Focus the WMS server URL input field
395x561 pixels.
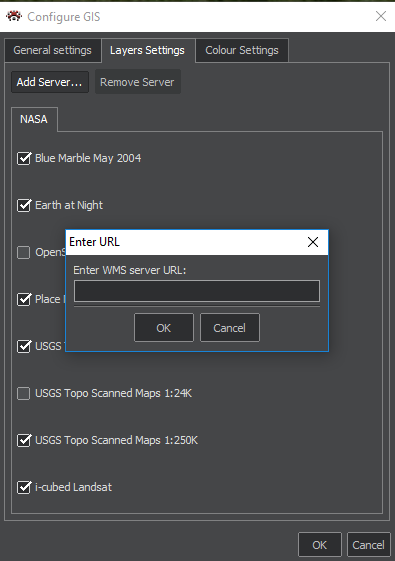pyautogui.click(x=197, y=291)
